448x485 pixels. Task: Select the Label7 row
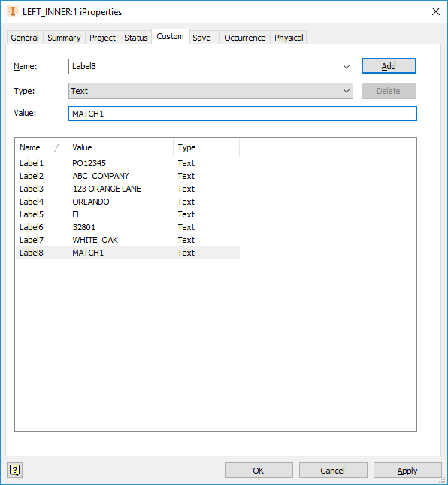coord(128,240)
